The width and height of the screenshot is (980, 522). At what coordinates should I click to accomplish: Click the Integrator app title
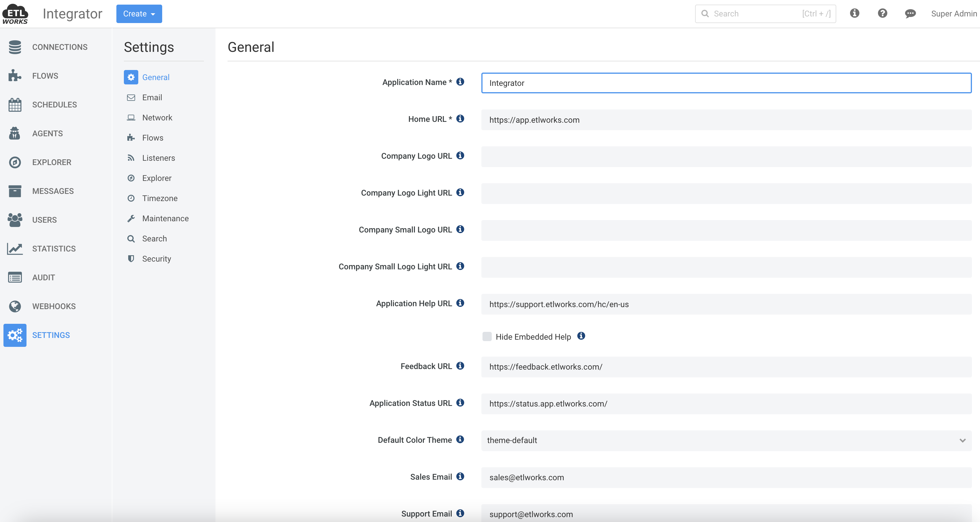(72, 14)
